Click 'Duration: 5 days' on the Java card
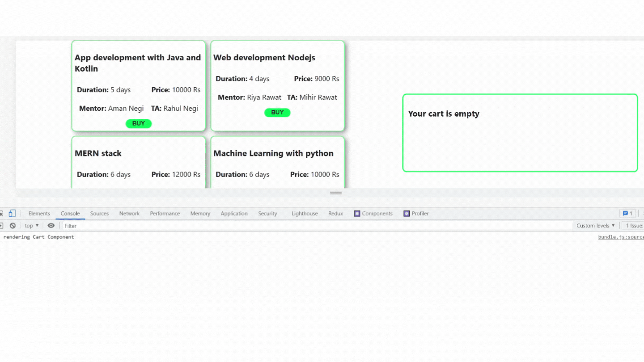This screenshot has height=362, width=644. [x=104, y=90]
